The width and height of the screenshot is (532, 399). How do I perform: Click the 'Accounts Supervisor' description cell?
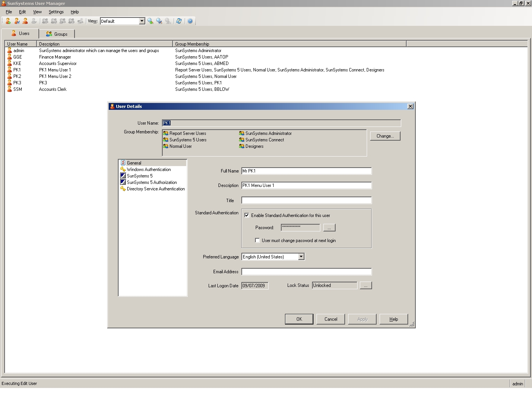[58, 63]
